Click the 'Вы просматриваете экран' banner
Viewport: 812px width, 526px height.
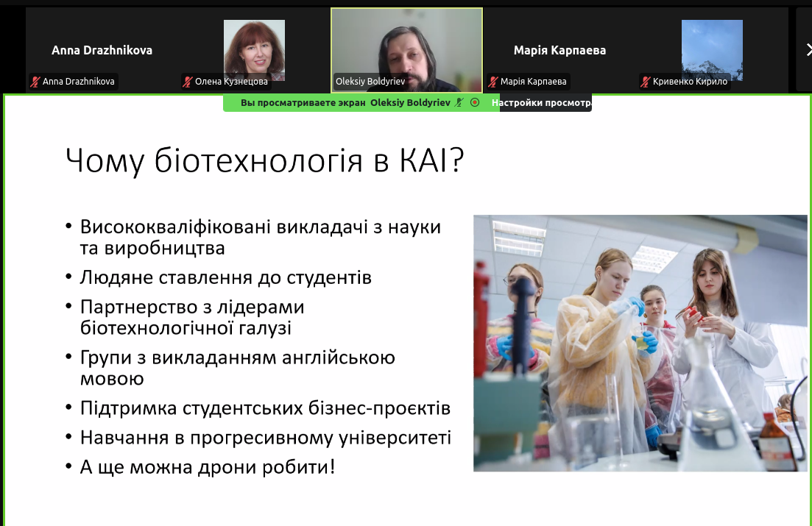pyautogui.click(x=361, y=102)
